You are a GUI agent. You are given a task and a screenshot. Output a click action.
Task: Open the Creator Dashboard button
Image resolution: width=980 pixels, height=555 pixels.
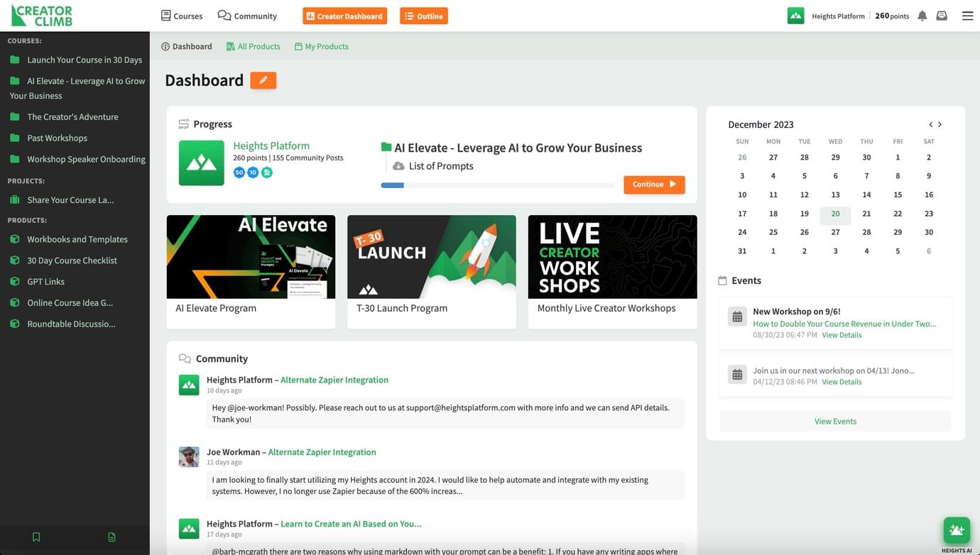[344, 16]
